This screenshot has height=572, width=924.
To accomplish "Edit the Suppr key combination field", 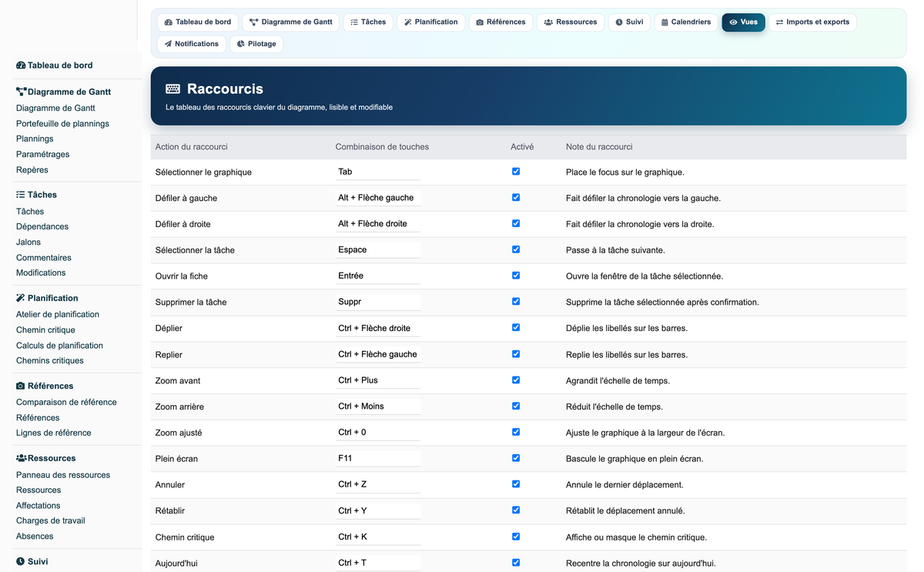I will [378, 302].
